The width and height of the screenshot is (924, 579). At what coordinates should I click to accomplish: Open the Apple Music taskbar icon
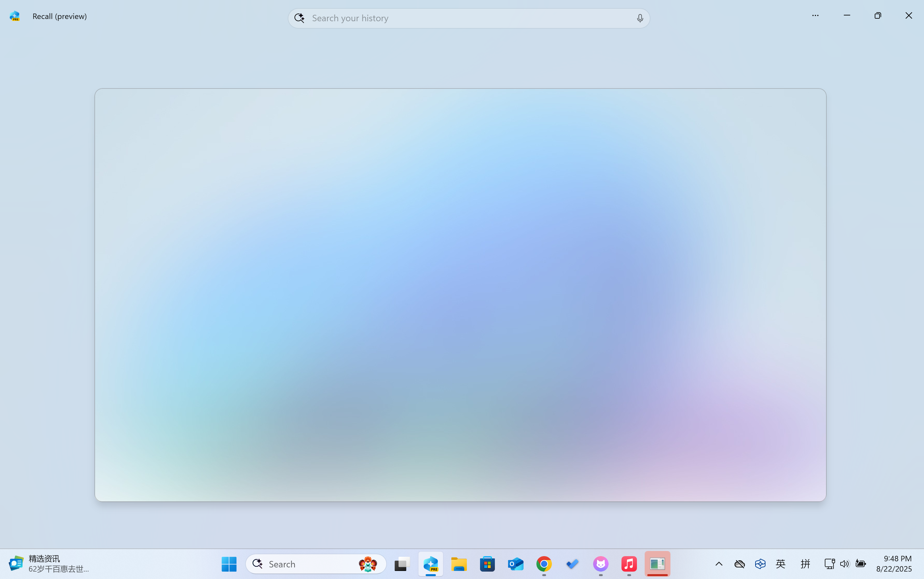point(629,564)
